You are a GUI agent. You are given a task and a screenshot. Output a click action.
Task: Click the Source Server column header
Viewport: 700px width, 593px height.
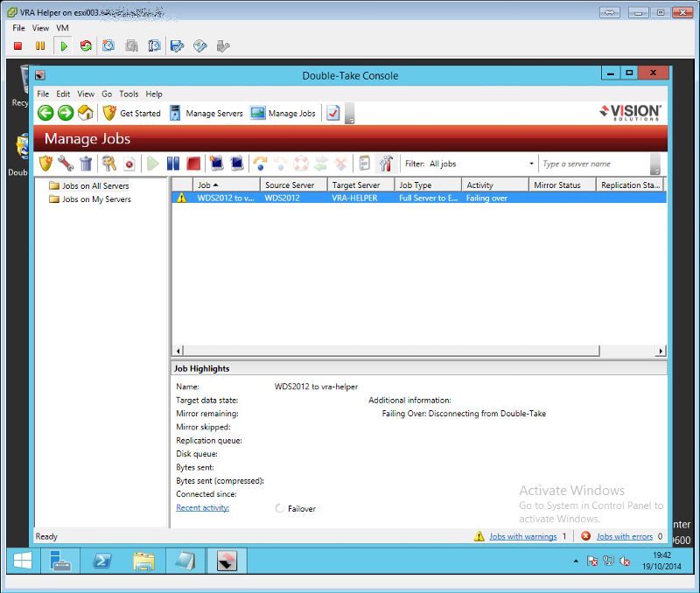coord(294,185)
